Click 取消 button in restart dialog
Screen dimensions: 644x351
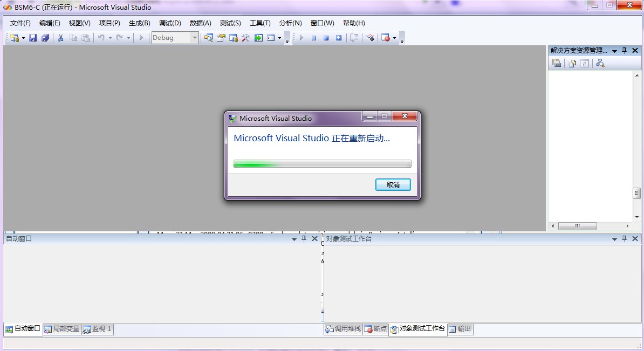click(x=393, y=185)
